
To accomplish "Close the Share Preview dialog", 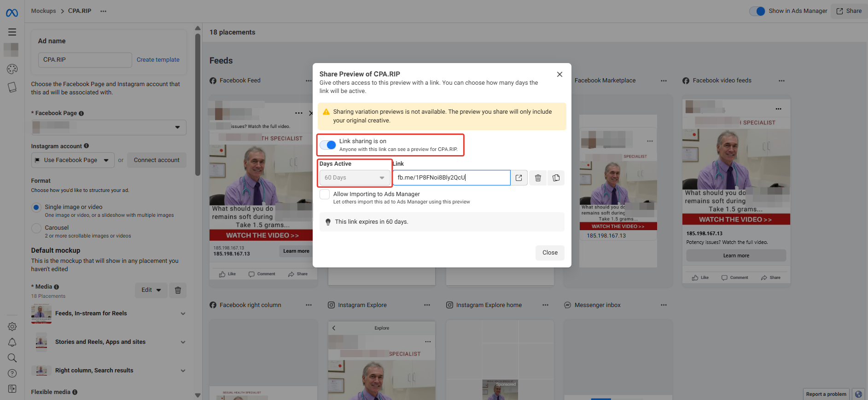I will pos(559,74).
